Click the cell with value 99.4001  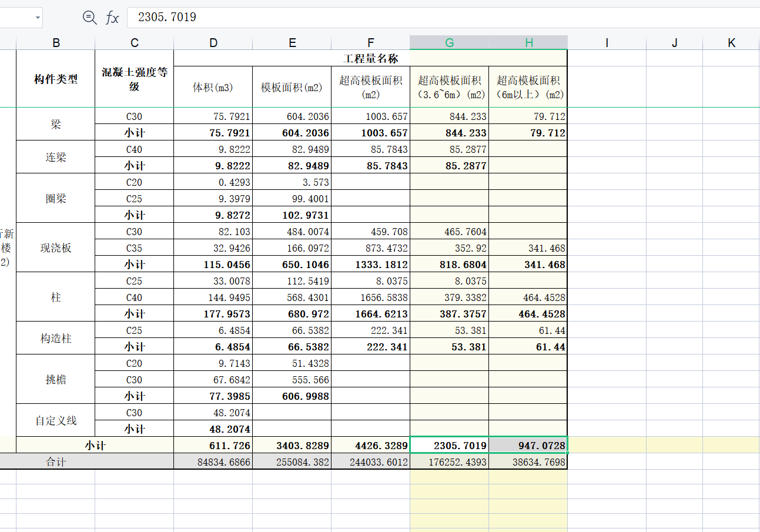pos(292,199)
